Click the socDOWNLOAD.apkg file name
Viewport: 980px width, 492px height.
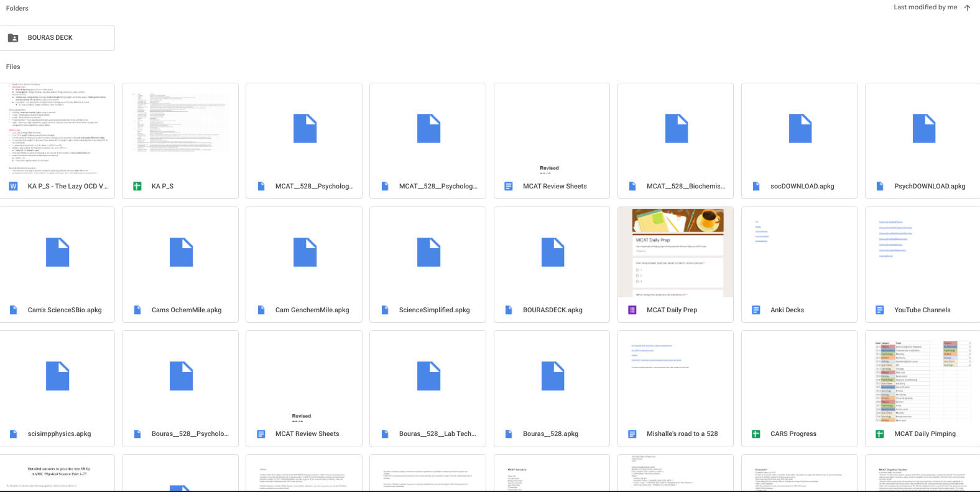[802, 186]
